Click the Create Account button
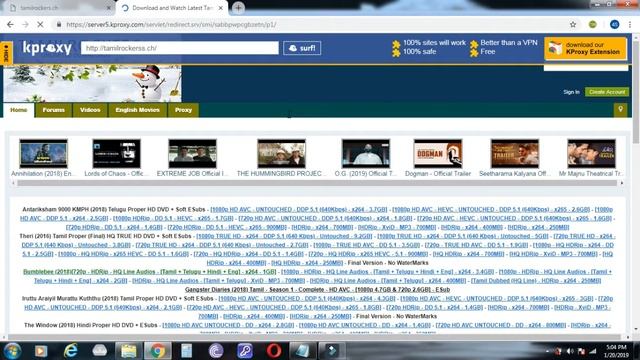Viewport: 640px width, 360px height. point(607,92)
